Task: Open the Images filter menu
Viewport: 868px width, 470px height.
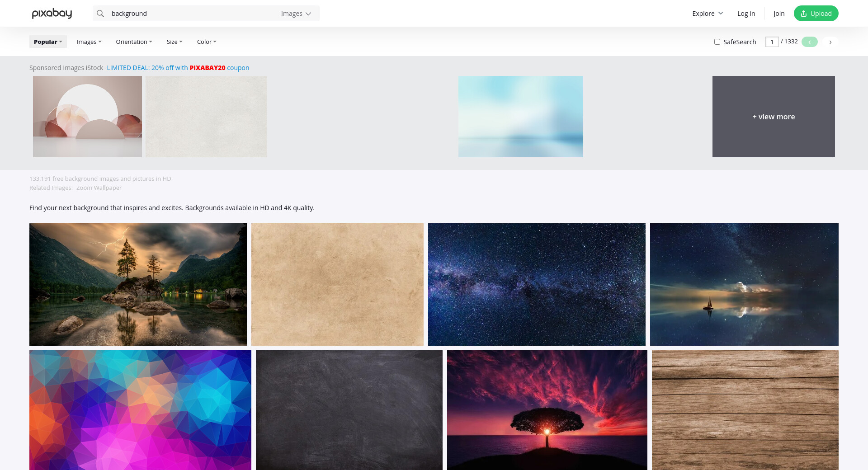Action: click(x=89, y=42)
